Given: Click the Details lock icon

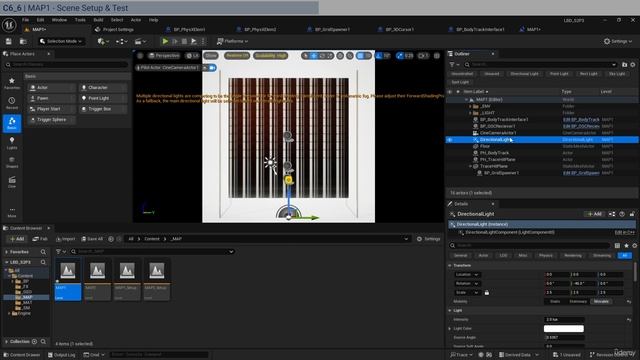Looking at the screenshot, I should [632, 214].
